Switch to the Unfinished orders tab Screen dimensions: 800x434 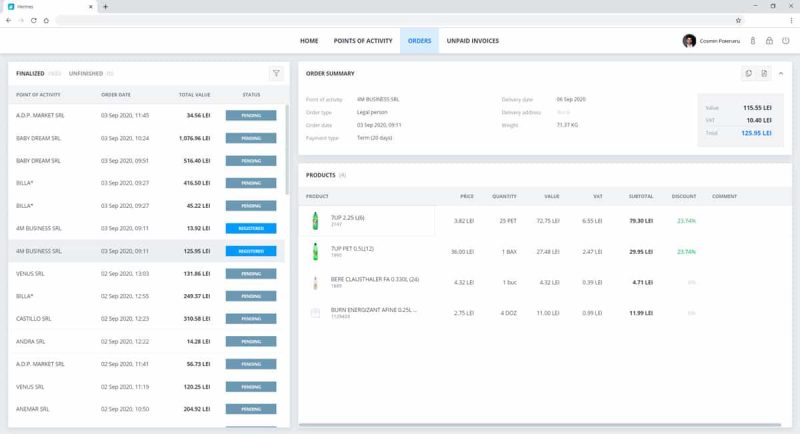89,73
